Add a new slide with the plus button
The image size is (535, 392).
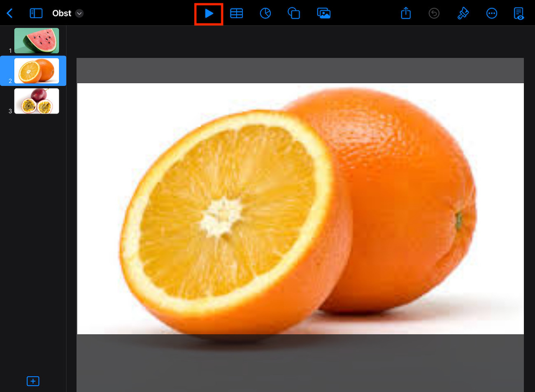pos(33,381)
